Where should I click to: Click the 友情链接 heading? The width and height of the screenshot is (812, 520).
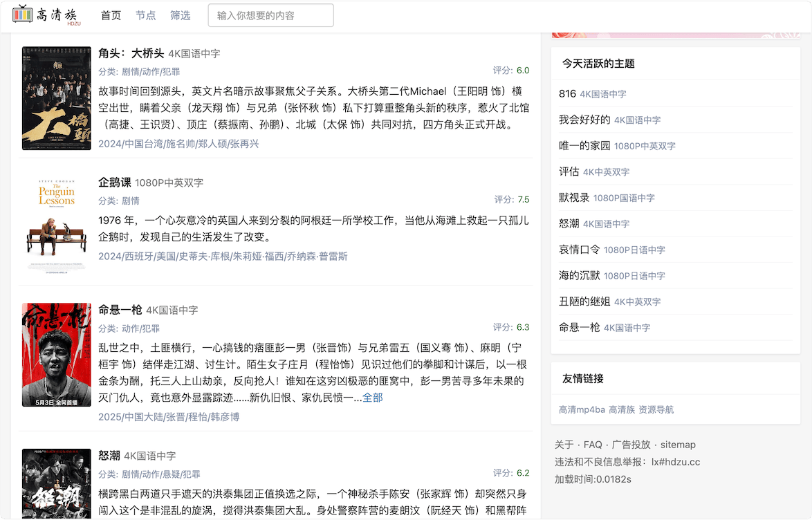pyautogui.click(x=583, y=379)
